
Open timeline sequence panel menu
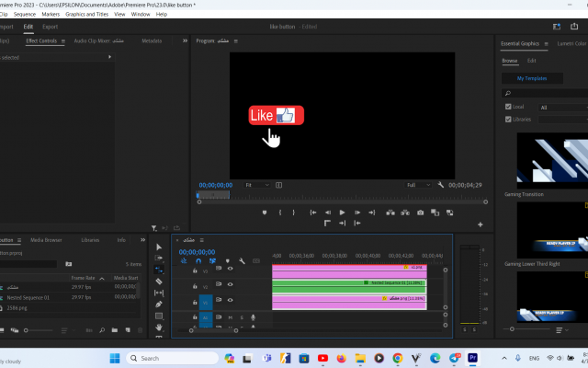click(202, 240)
